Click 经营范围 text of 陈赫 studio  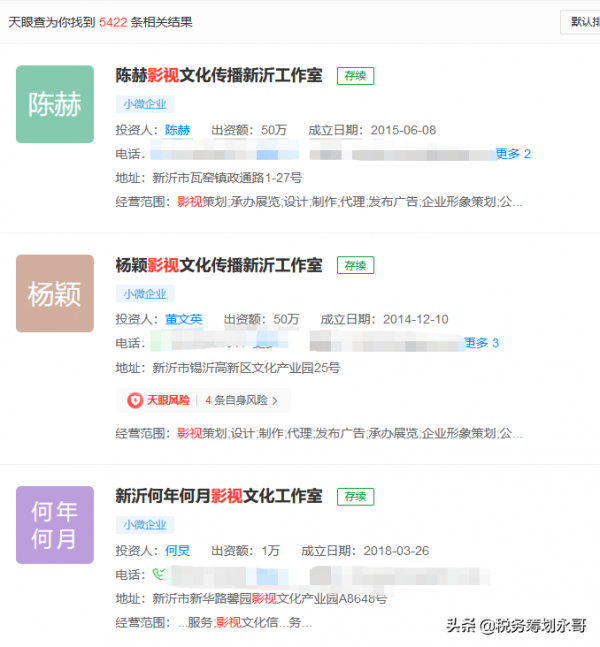pyautogui.click(x=350, y=202)
